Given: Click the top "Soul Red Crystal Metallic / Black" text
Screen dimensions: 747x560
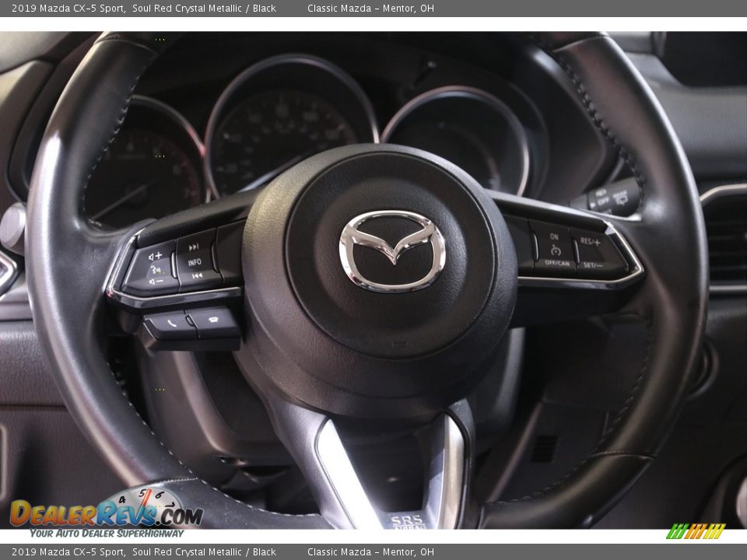Looking at the screenshot, I should click(205, 8).
